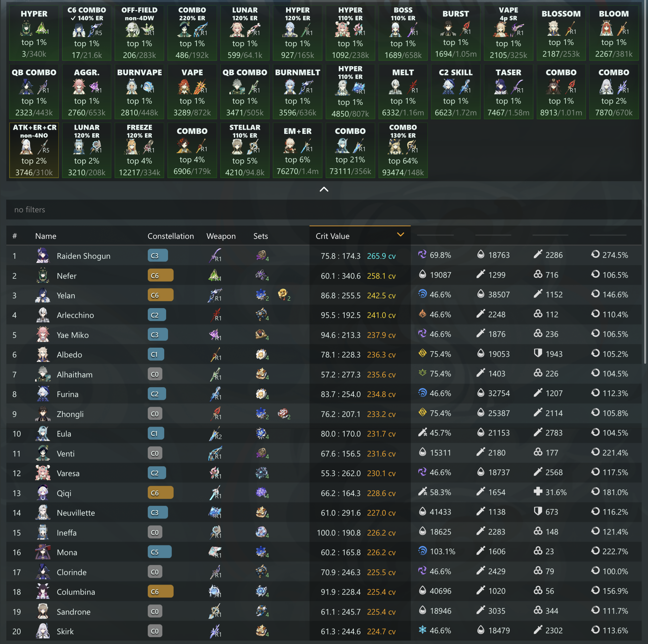
Task: Click the name text 'Clorinde'
Action: click(x=72, y=572)
